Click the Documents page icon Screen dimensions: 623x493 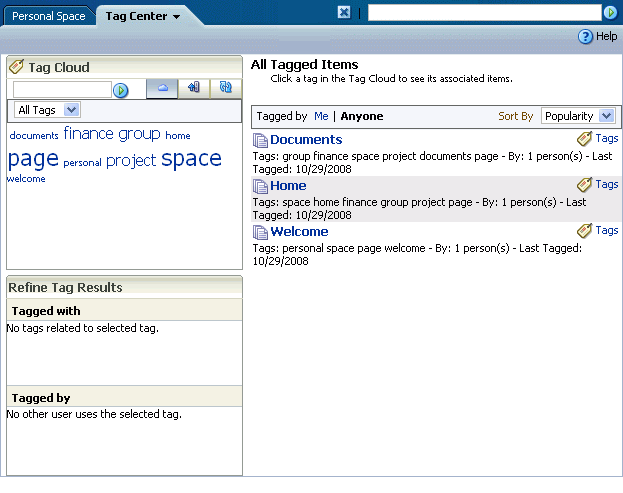point(260,140)
